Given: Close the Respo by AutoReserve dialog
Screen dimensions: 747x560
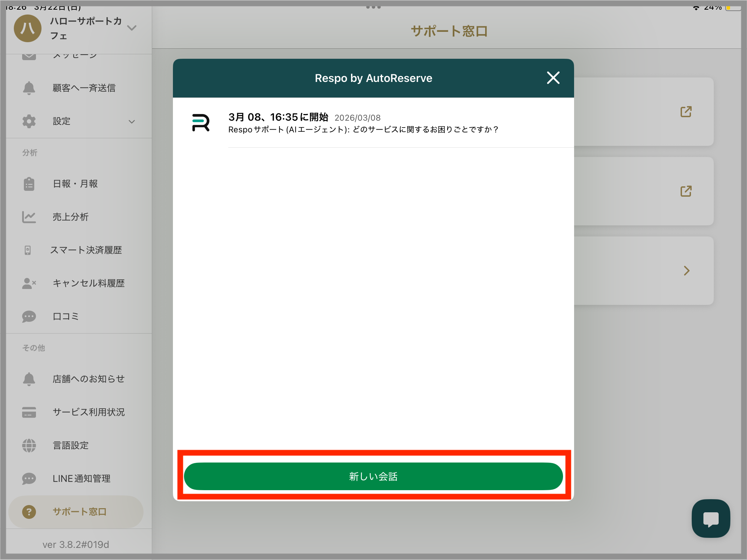Looking at the screenshot, I should (x=553, y=78).
